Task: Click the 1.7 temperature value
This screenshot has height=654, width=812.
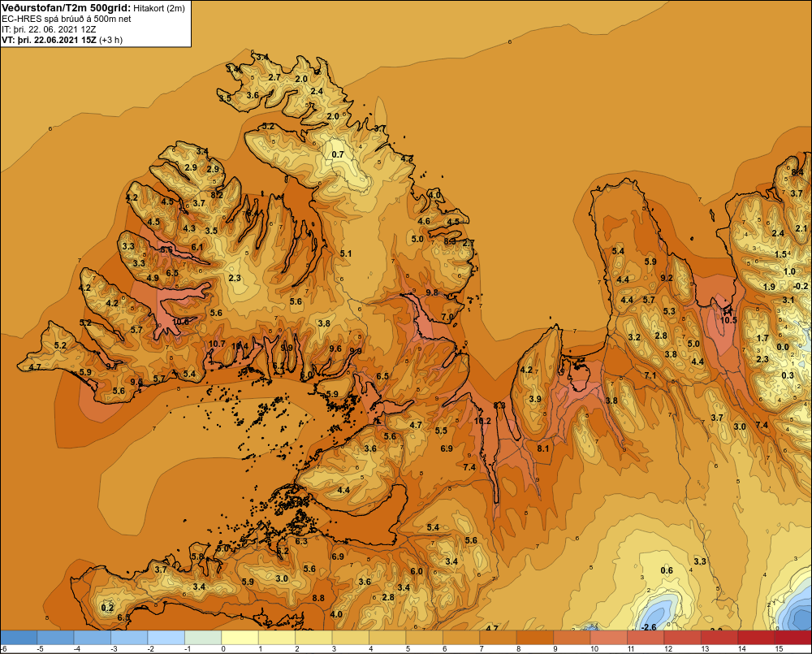Action: pos(762,338)
